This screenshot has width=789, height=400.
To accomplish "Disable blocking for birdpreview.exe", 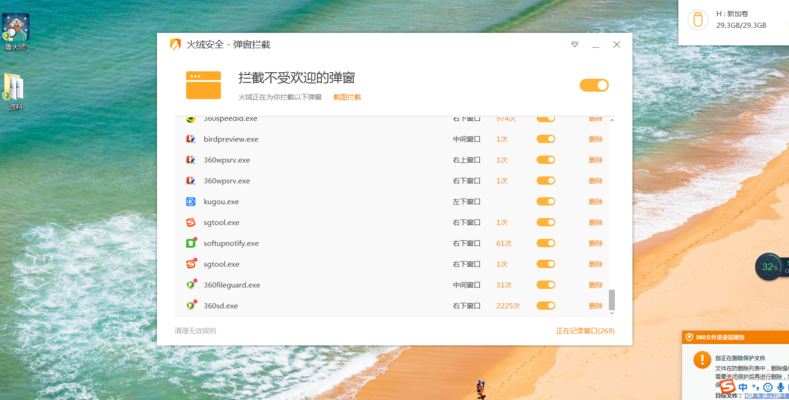I will [x=546, y=139].
